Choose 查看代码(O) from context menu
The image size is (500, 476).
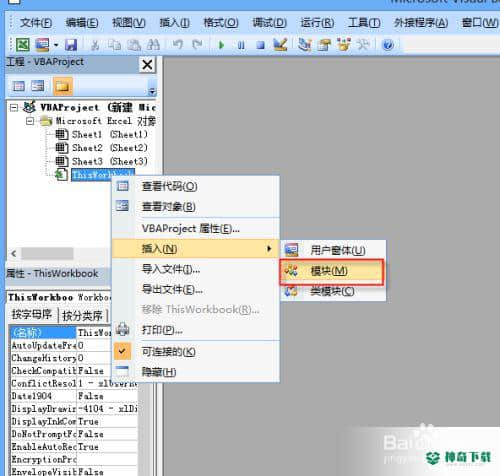click(x=196, y=186)
